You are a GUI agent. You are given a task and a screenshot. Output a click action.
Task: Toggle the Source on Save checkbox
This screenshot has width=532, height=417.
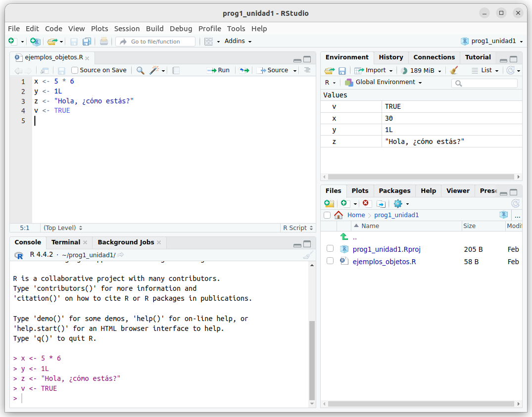(x=75, y=70)
